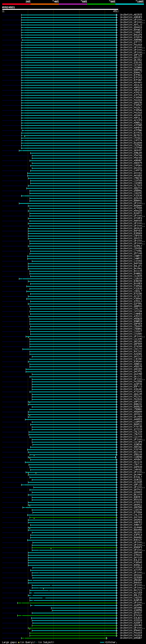
Task: Choose hit UniRef100_Q8S2Z7
Action: click(131, 58)
